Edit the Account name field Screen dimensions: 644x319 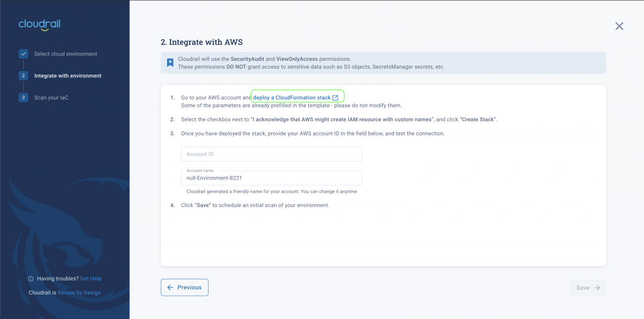pos(271,178)
